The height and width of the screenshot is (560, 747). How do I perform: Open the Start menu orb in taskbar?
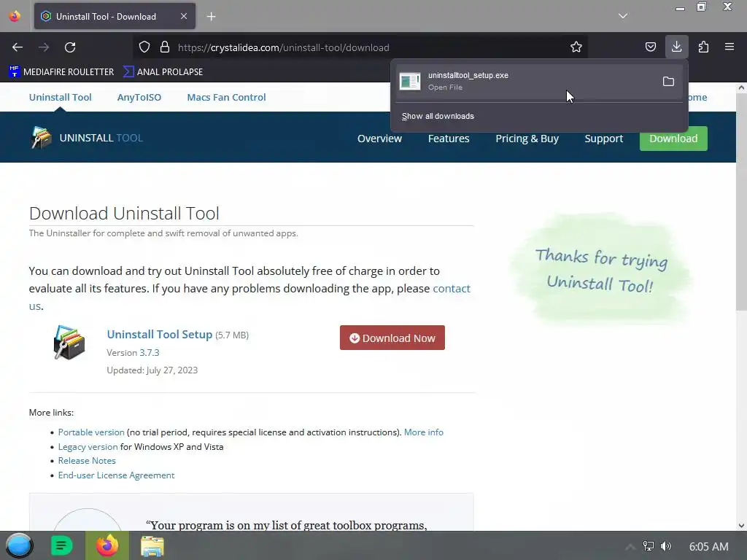click(19, 545)
